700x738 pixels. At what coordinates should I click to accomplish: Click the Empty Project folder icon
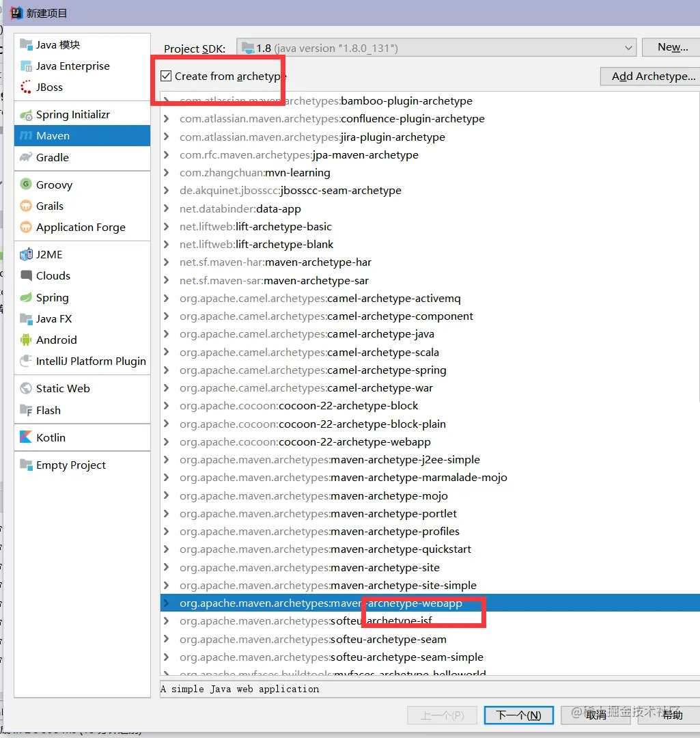(26, 465)
